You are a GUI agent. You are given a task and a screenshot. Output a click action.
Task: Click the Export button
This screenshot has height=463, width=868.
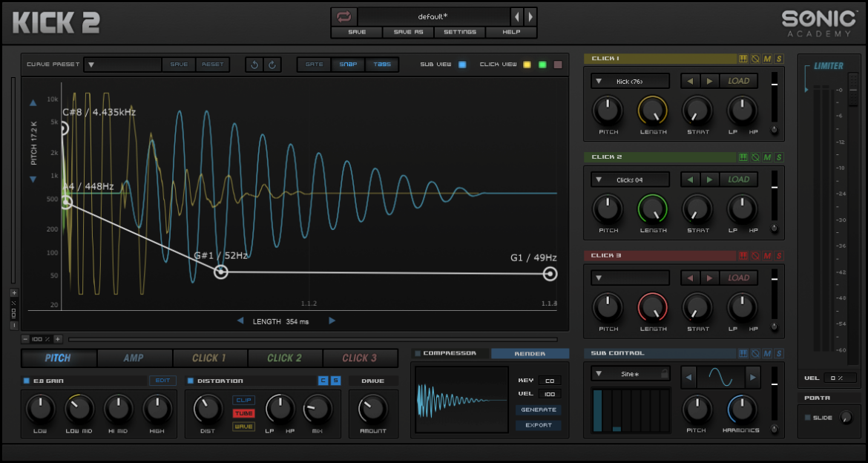pos(538,425)
